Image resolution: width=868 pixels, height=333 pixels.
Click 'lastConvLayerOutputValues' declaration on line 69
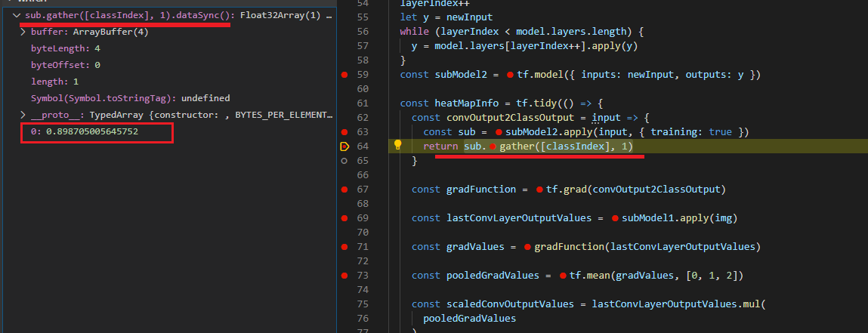point(519,218)
